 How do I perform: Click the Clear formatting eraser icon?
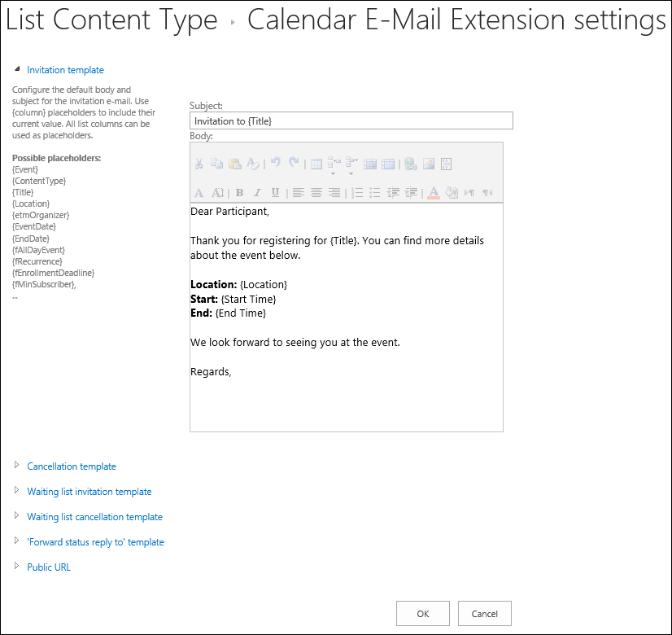click(253, 164)
